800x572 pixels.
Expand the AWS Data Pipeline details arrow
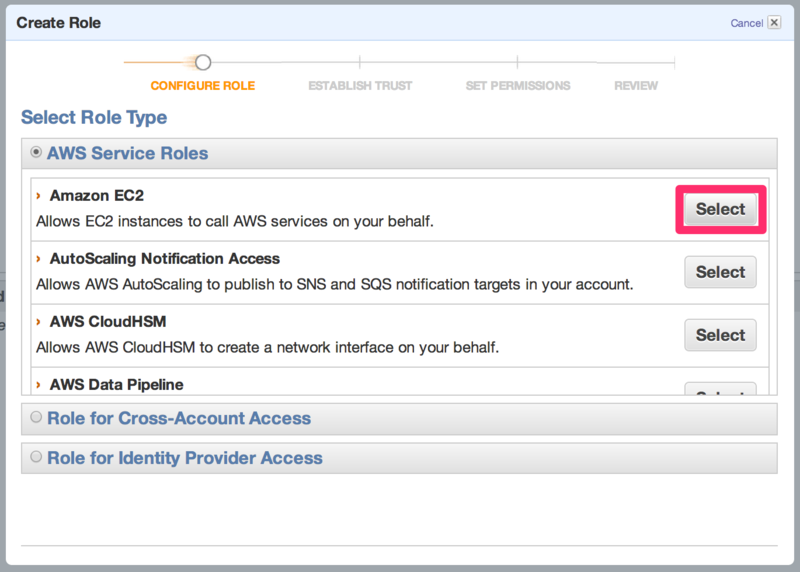point(38,385)
